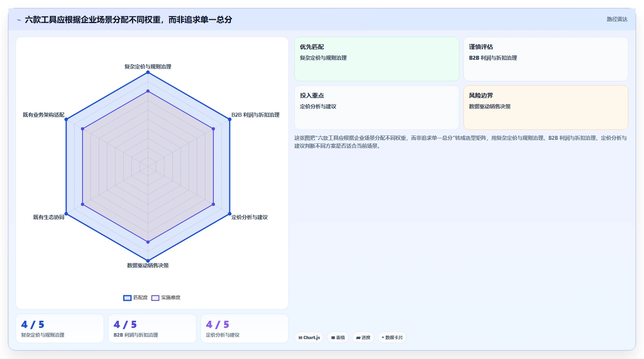
Task: Click the B2B 利润与折扣治理 radar axis label
Action: click(x=255, y=115)
